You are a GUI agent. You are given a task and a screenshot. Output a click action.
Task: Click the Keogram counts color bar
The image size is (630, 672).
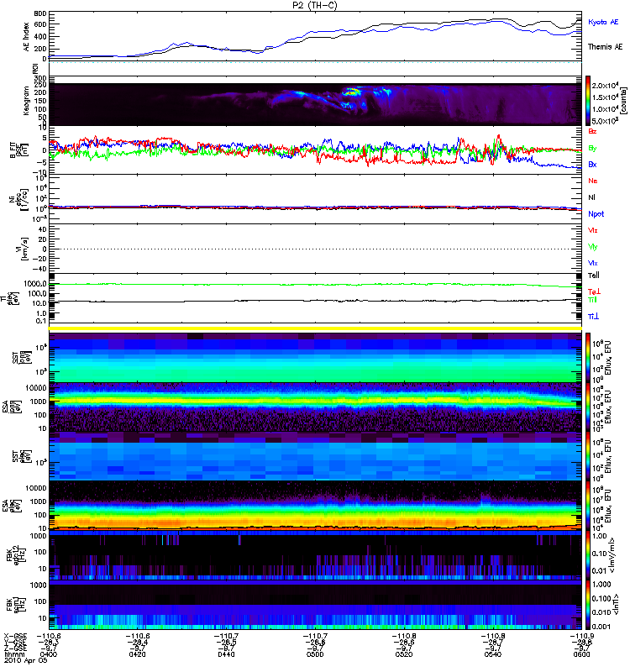click(588, 101)
